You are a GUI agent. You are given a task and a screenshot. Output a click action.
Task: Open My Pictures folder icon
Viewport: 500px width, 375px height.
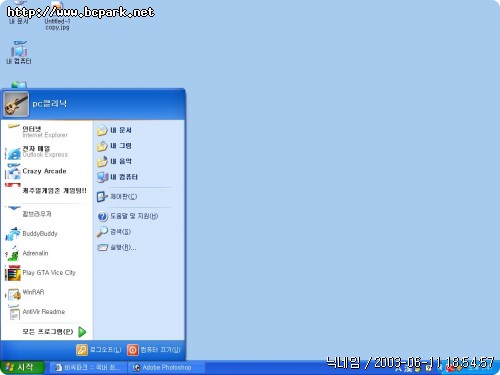pyautogui.click(x=102, y=146)
